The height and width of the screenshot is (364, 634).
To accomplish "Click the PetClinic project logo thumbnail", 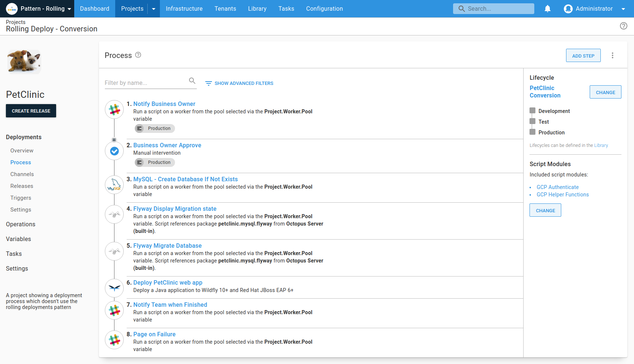I will [x=24, y=62].
